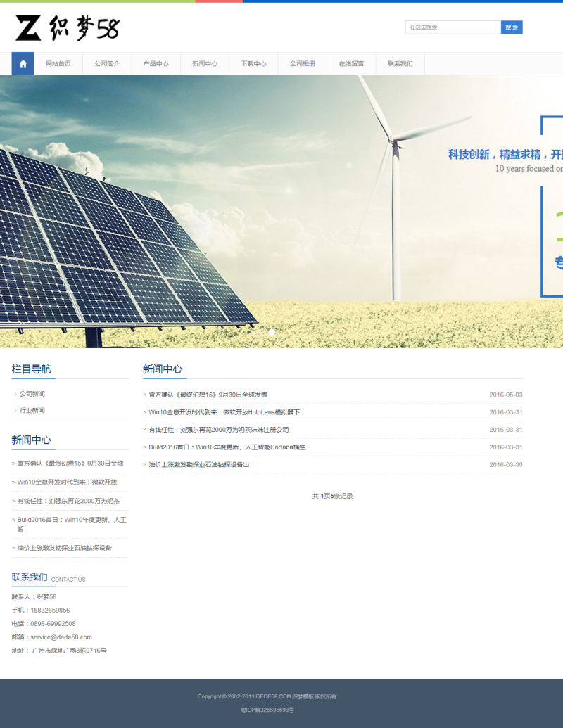
Task: Go to 公司简介 in the navigation bar
Action: 107,64
